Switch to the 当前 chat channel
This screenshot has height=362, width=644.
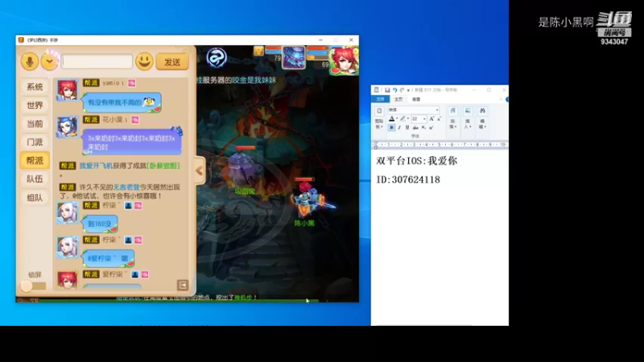(35, 124)
